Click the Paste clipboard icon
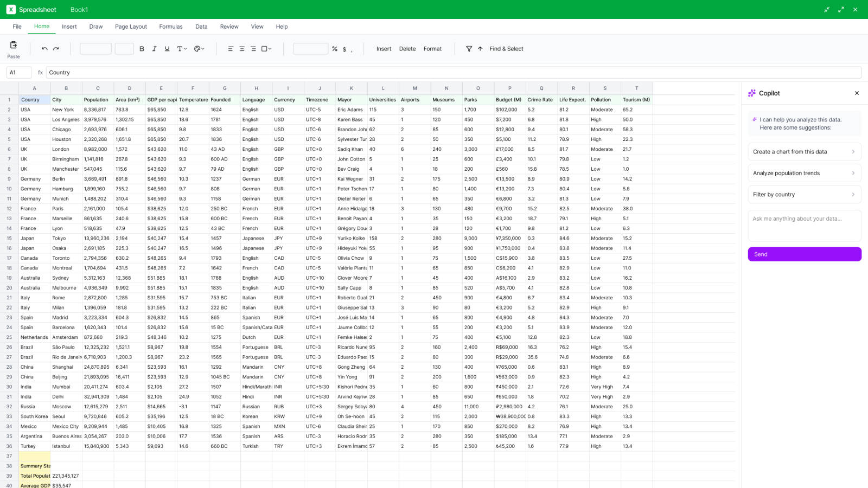868x488 pixels. 14,45
